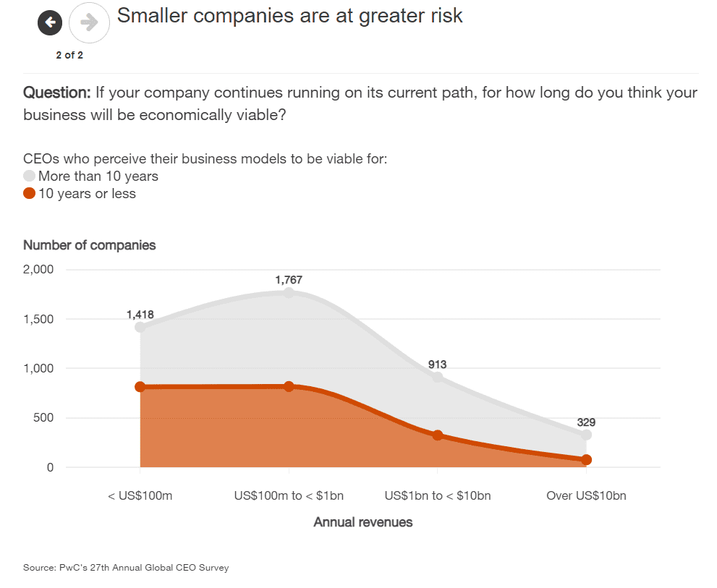Click the 'Over US$10bn' axis label
Viewport: 717px width, 588px height.
pyautogui.click(x=586, y=496)
